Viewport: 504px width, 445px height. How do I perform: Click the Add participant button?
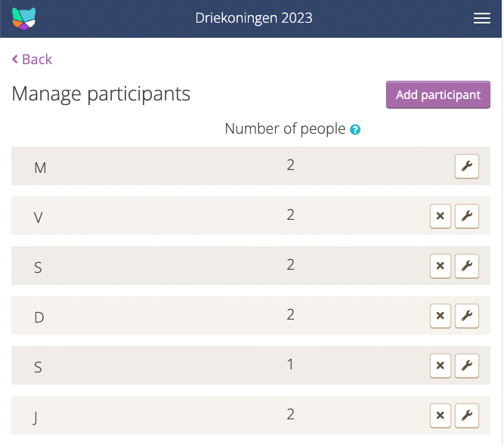pyautogui.click(x=438, y=94)
